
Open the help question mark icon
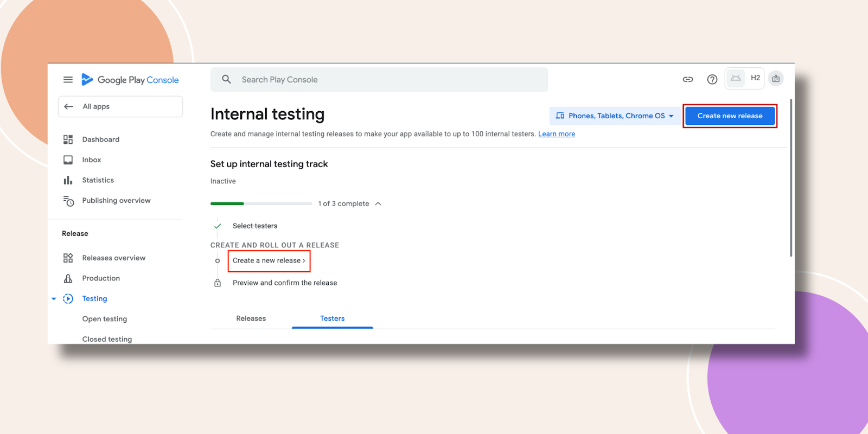tap(712, 79)
